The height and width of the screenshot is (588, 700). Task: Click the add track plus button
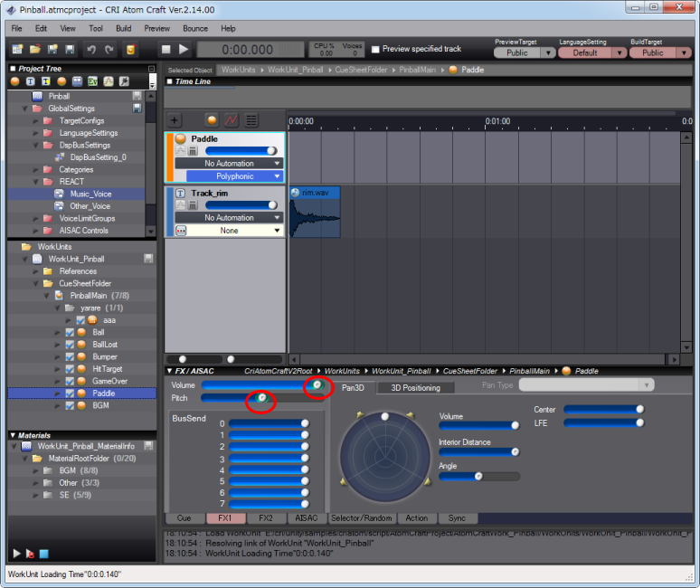pyautogui.click(x=175, y=119)
